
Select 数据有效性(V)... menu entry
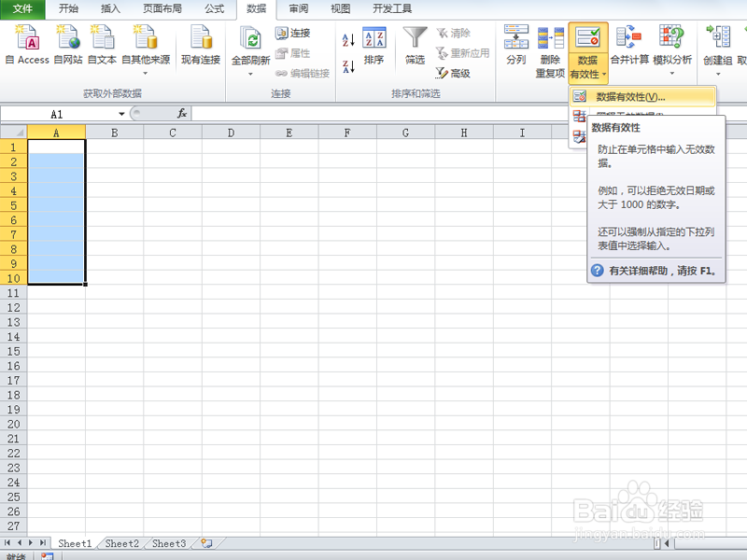coord(642,97)
